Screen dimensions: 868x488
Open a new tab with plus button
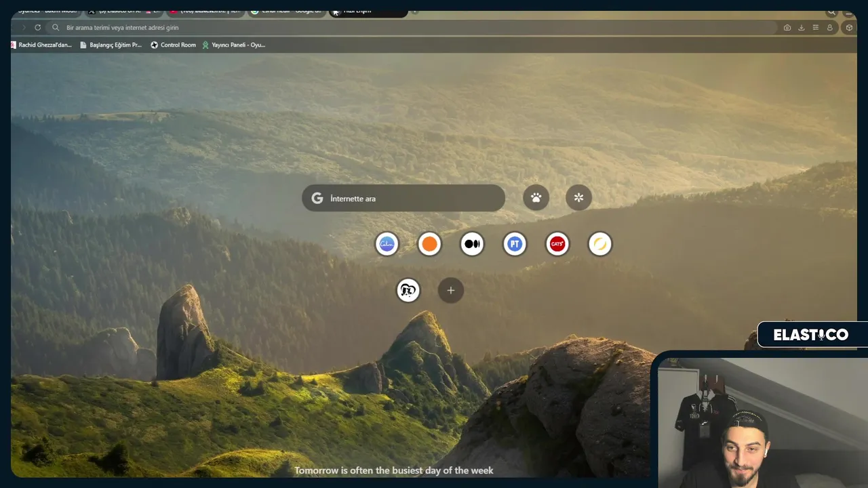click(x=415, y=12)
